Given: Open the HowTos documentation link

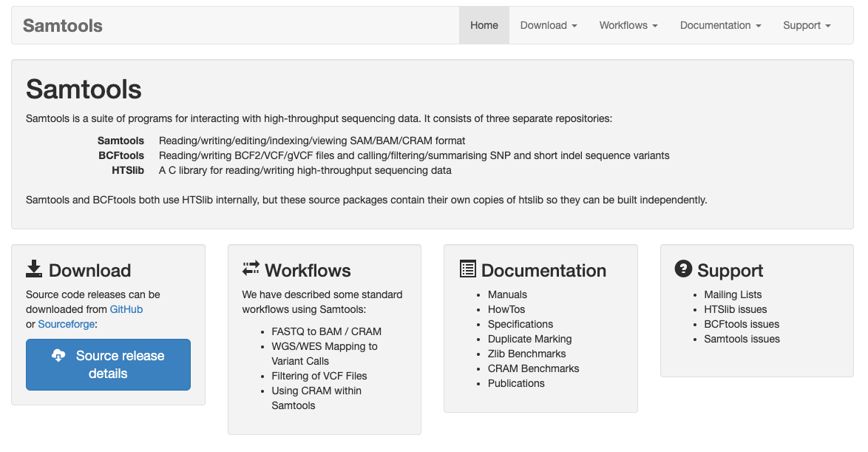Looking at the screenshot, I should pos(506,309).
